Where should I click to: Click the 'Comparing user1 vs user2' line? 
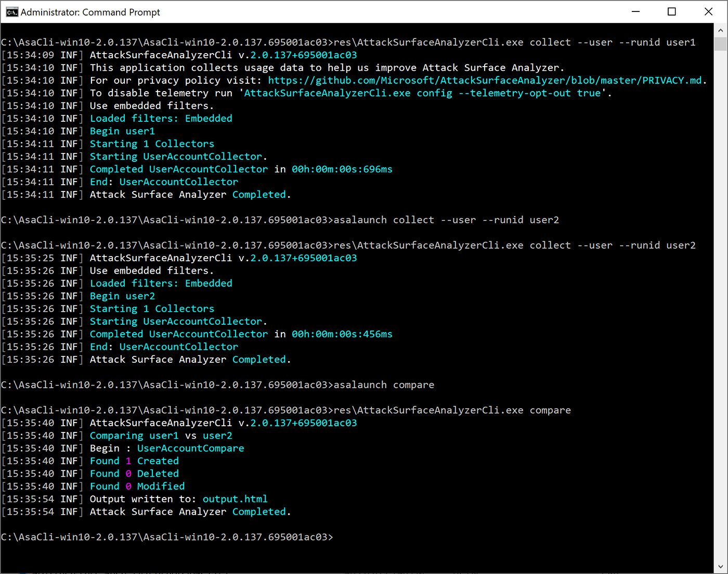(161, 436)
